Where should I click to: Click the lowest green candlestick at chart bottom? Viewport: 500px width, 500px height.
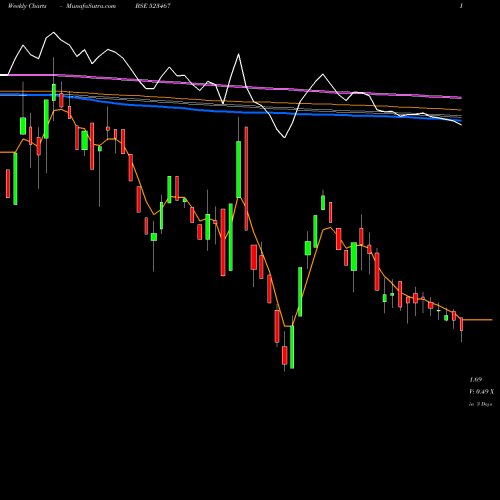[x=292, y=347]
